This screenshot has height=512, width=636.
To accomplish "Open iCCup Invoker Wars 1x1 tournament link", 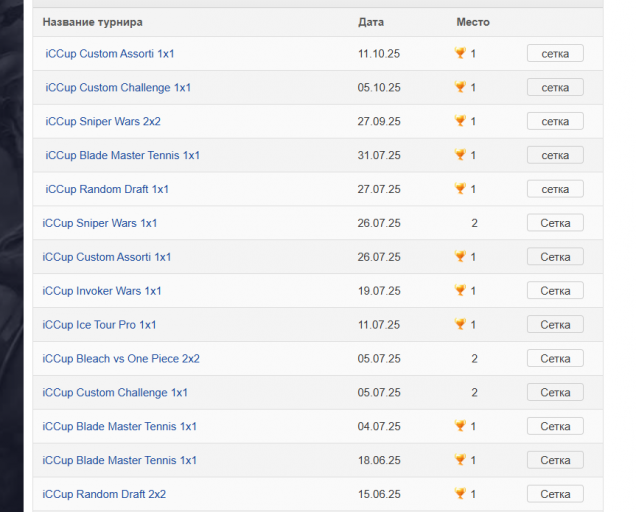I will coord(102,291).
